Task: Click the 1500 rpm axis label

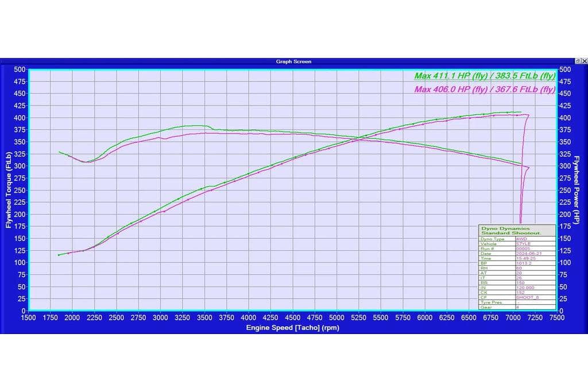Action: coord(29,318)
